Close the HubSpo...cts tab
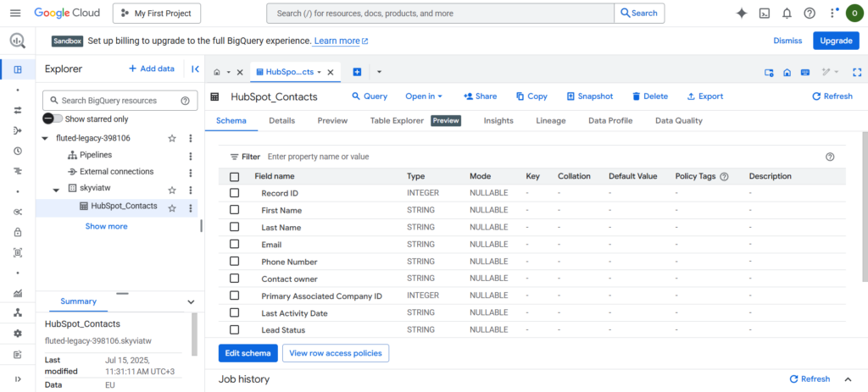This screenshot has width=868, height=392. pyautogui.click(x=331, y=72)
